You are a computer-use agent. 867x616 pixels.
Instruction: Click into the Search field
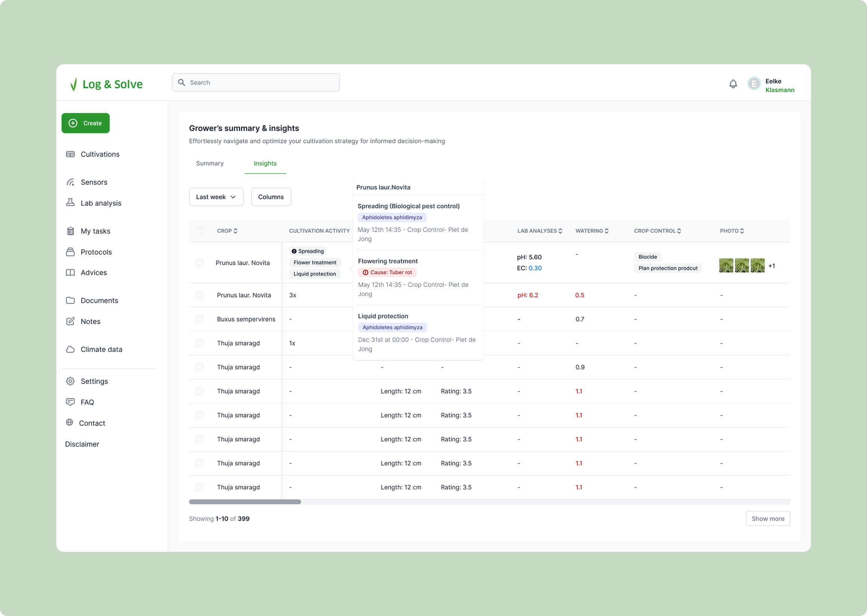256,83
